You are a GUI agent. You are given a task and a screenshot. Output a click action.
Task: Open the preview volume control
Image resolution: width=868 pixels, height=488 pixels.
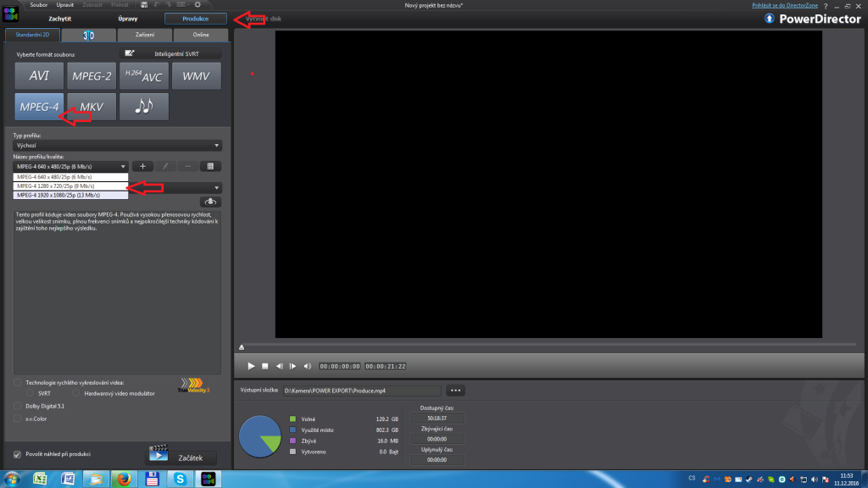307,366
